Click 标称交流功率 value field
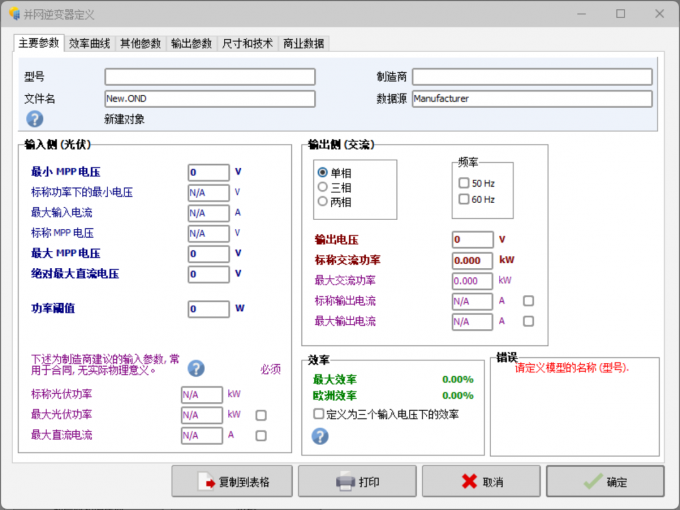 (x=472, y=261)
